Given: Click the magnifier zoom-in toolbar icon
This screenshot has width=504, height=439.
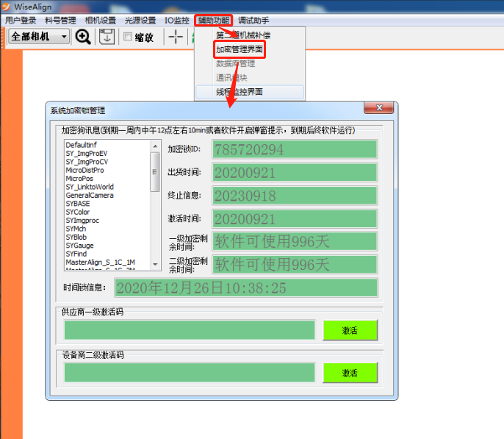Looking at the screenshot, I should [x=83, y=37].
